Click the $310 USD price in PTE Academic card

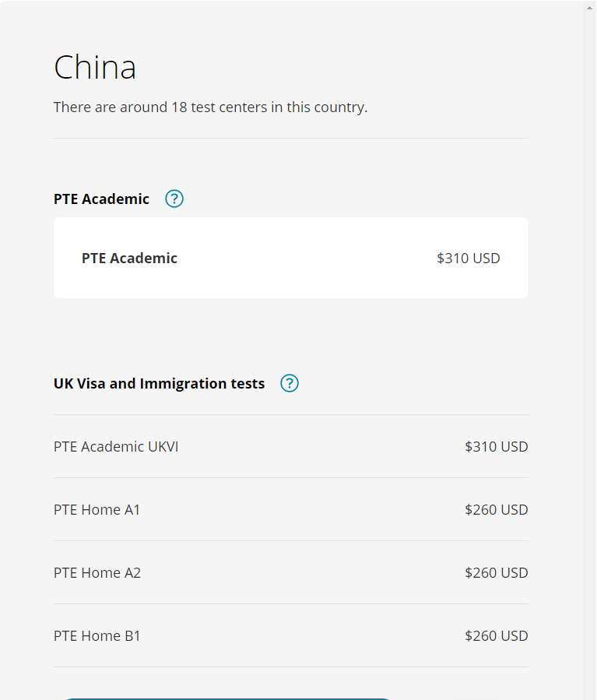coord(468,258)
